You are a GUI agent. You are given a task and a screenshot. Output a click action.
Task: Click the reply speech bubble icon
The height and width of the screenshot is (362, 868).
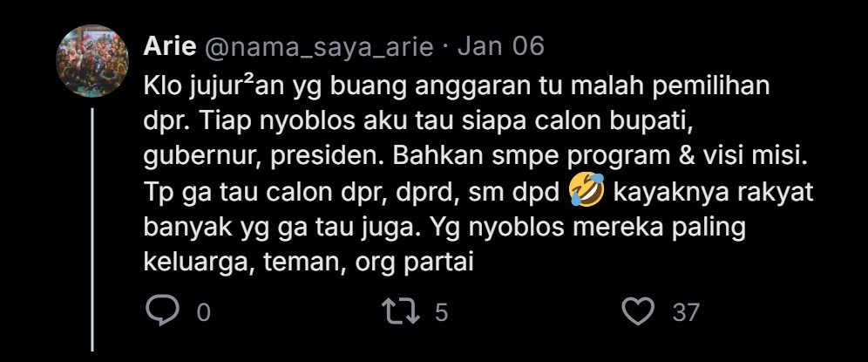[162, 311]
